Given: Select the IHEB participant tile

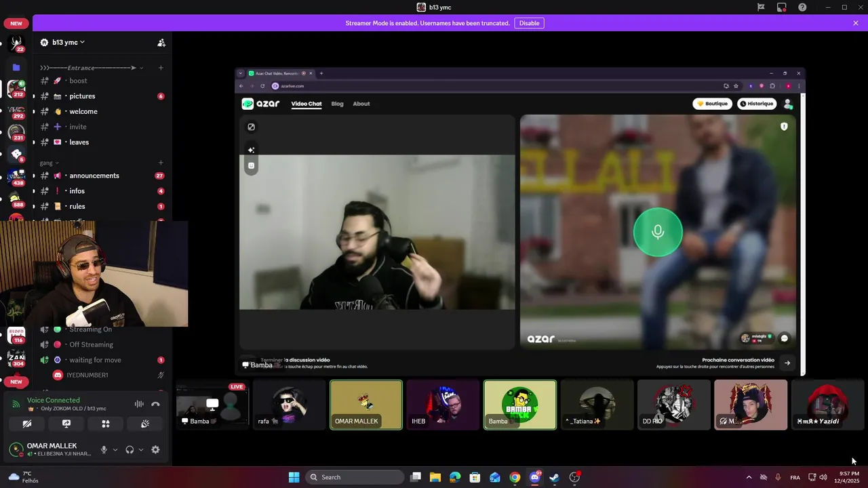Looking at the screenshot, I should pos(443,405).
